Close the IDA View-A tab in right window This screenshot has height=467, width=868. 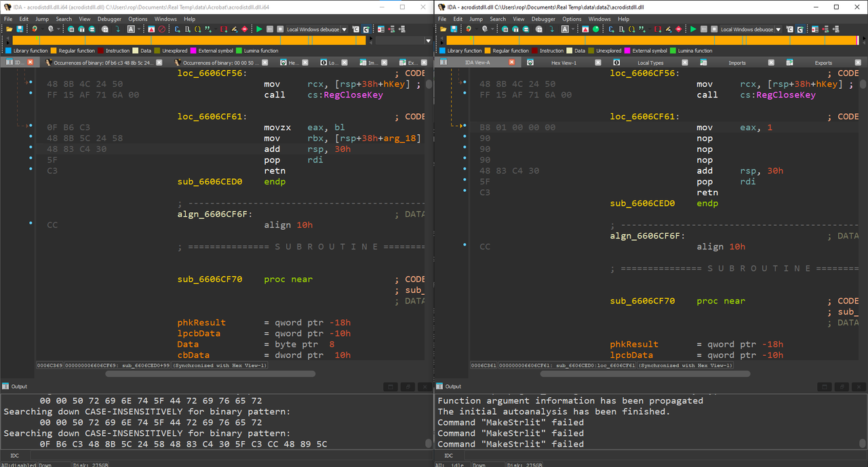point(511,62)
